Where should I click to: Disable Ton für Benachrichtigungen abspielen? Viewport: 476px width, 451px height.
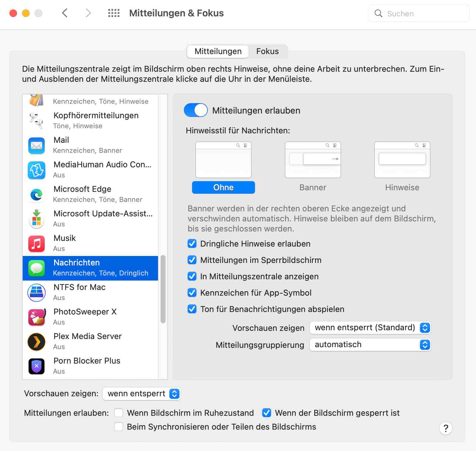(x=192, y=309)
